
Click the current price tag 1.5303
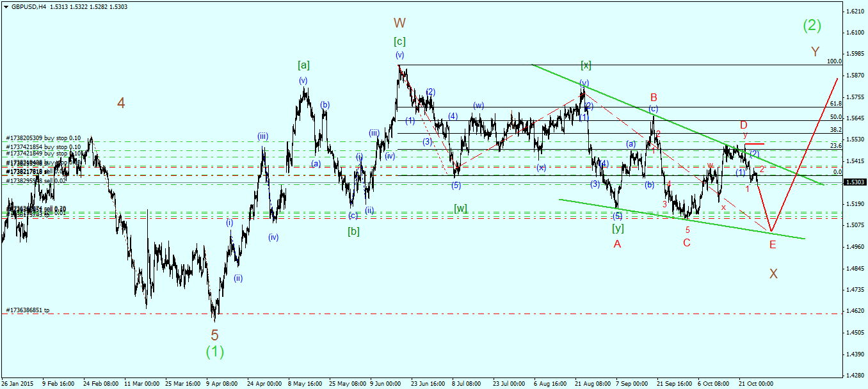pyautogui.click(x=854, y=182)
